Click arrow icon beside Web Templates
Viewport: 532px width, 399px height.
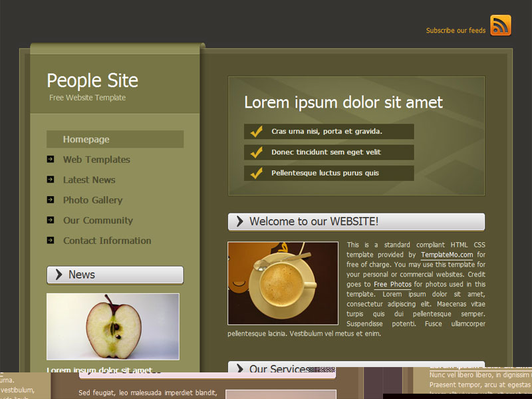(x=51, y=160)
